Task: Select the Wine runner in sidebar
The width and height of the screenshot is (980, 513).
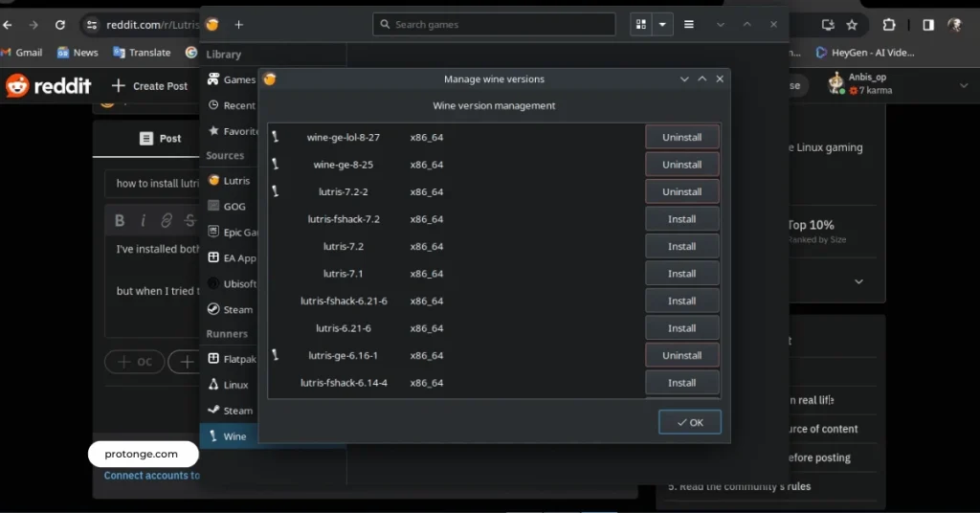Action: pyautogui.click(x=234, y=436)
